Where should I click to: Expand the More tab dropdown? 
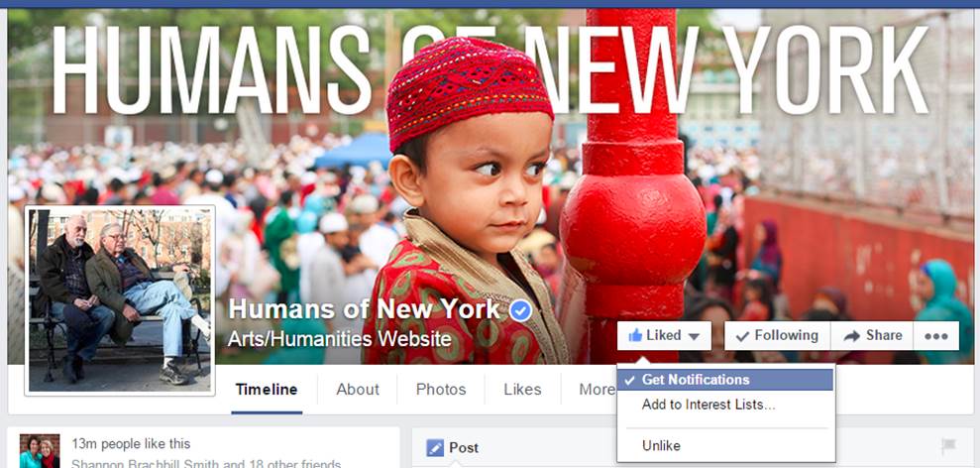pos(597,389)
